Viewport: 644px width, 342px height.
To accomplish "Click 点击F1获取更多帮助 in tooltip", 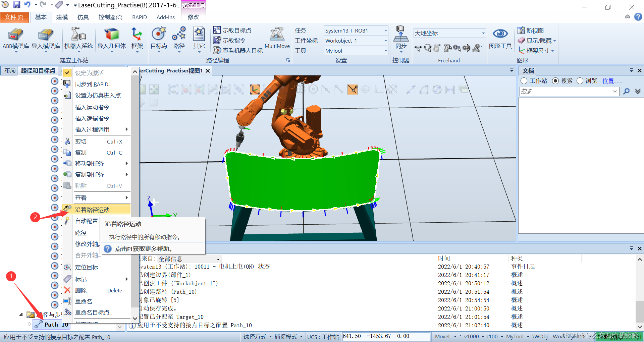I will pos(144,249).
